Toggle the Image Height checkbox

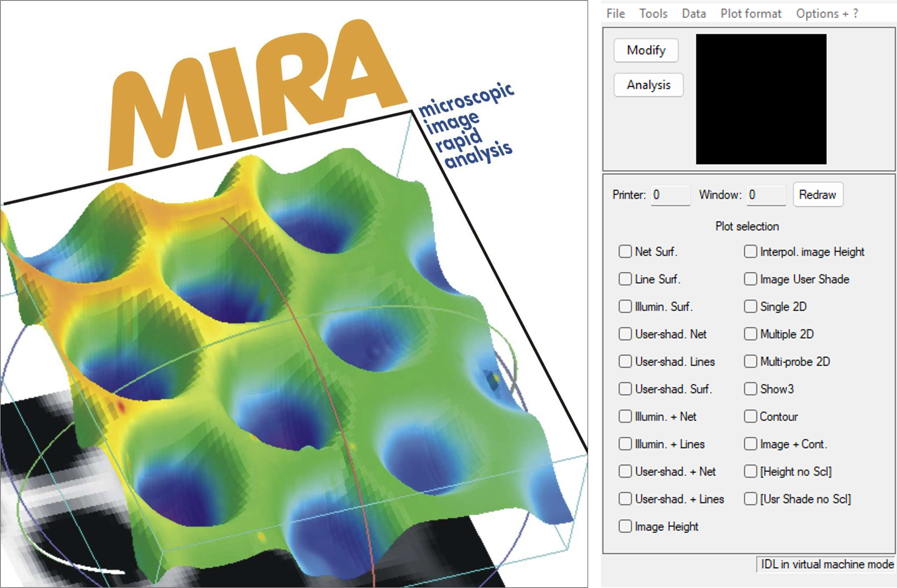click(625, 527)
